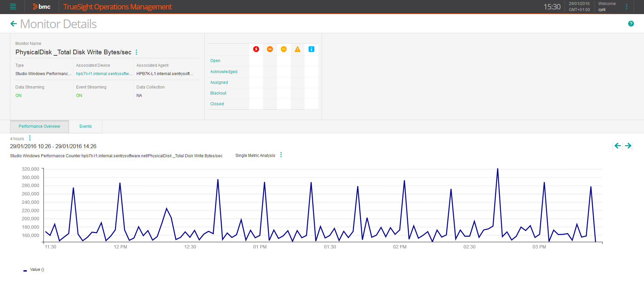The width and height of the screenshot is (644, 291).
Task: Click Event Streaming ON status
Action: click(79, 96)
